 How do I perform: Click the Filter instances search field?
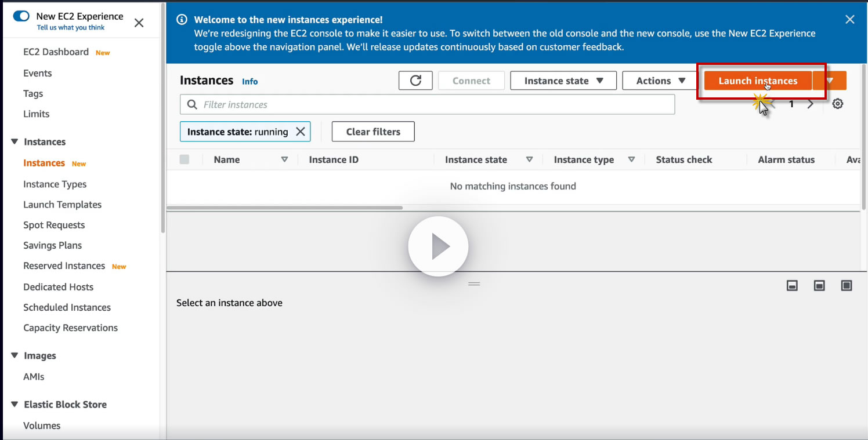tap(428, 104)
